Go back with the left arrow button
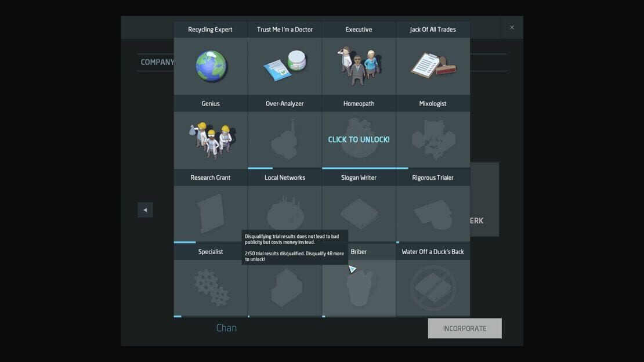Image resolution: width=644 pixels, height=362 pixels. coord(145,210)
